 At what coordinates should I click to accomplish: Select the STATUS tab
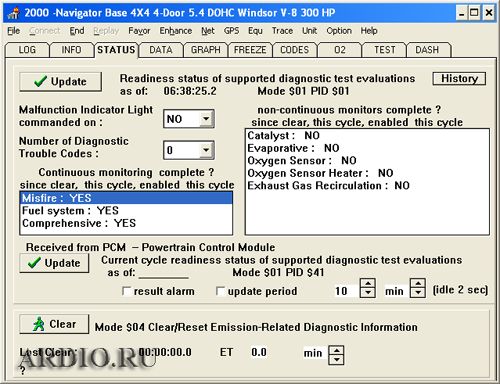tap(116, 50)
